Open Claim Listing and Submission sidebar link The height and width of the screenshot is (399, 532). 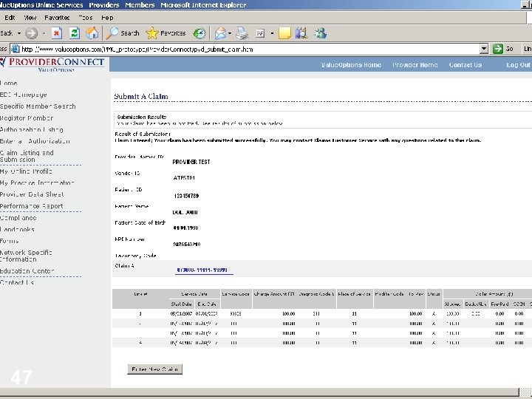pyautogui.click(x=27, y=156)
